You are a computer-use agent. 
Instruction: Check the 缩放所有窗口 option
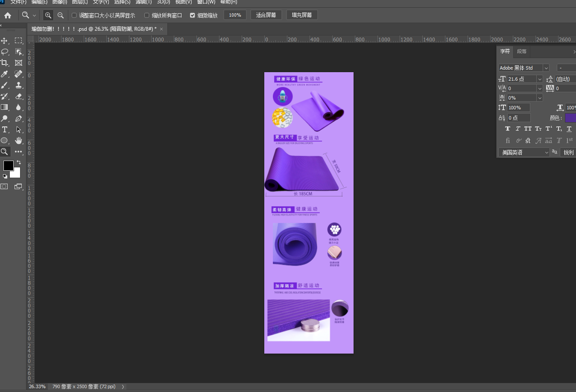[147, 15]
